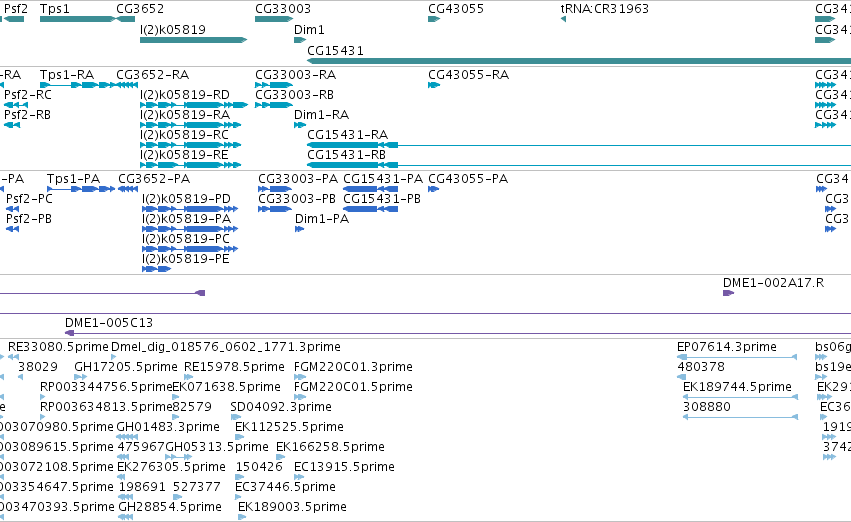Click the EP07614.3prime EST label
The image size is (851, 522).
[x=727, y=347]
